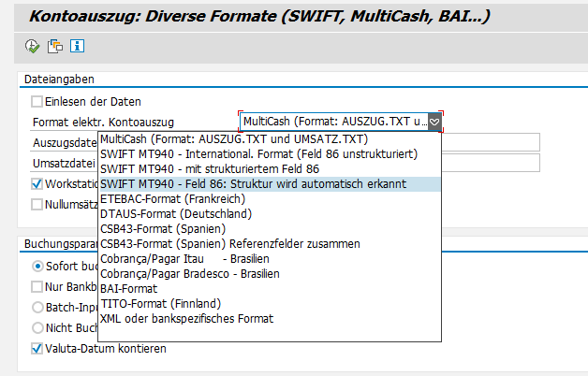Enable the Einlesen der Daten checkbox
Image resolution: width=588 pixels, height=376 pixels.
tap(37, 102)
